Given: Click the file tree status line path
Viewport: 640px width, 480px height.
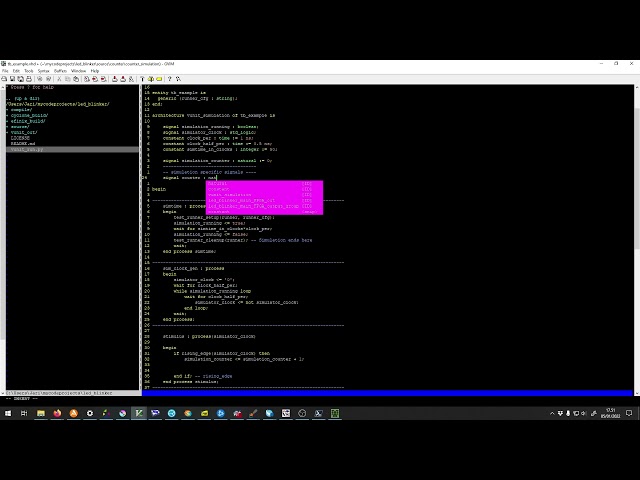Looking at the screenshot, I should point(59,393).
